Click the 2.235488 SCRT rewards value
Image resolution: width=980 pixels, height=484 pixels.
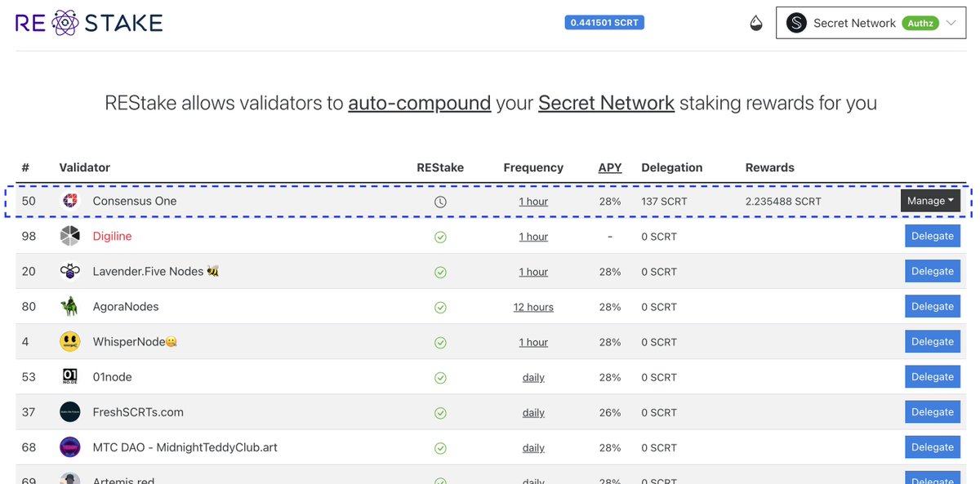pyautogui.click(x=783, y=202)
